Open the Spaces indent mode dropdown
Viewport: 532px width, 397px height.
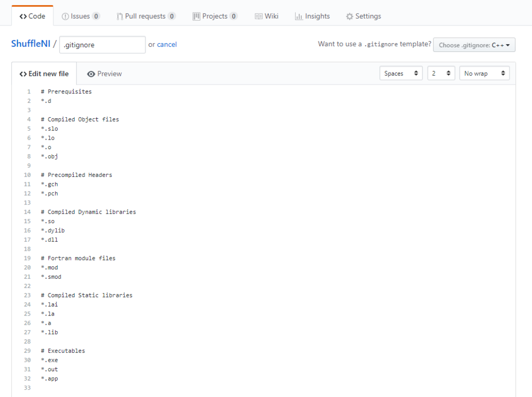point(401,73)
